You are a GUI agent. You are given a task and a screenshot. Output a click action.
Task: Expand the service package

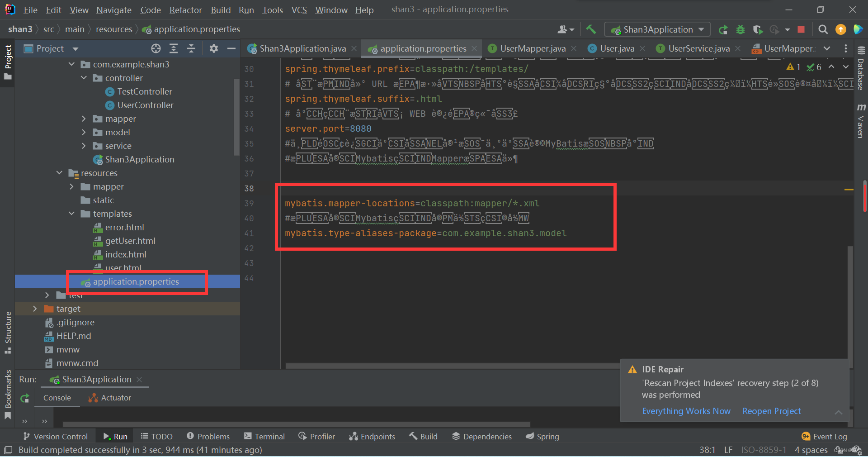[84, 146]
